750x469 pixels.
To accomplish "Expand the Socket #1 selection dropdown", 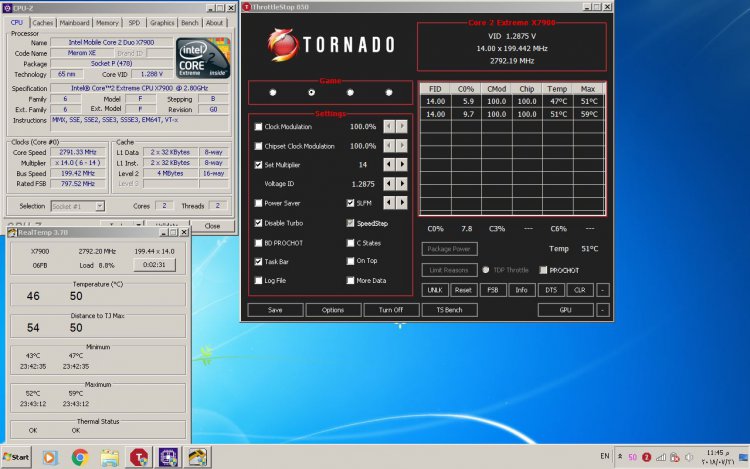I will [x=99, y=206].
